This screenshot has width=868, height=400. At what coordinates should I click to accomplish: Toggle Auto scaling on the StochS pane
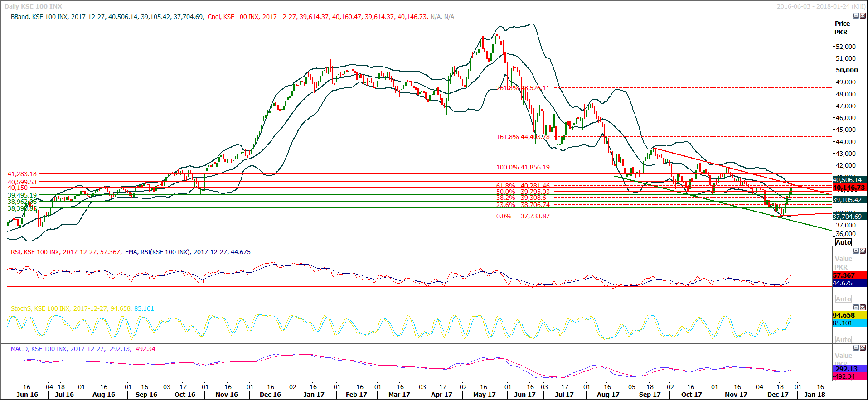pyautogui.click(x=843, y=340)
